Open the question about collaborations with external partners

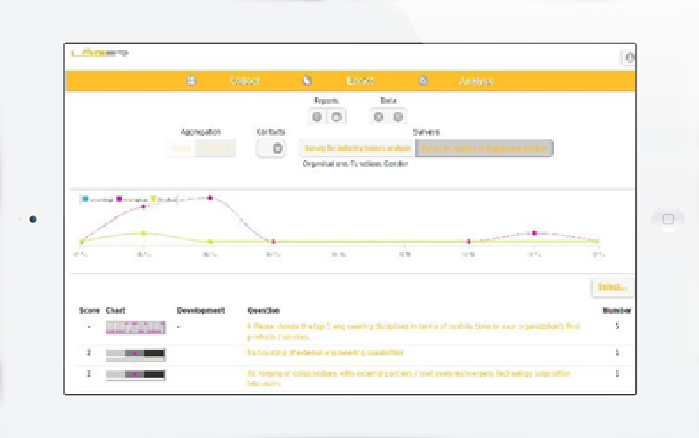pyautogui.click(x=408, y=378)
